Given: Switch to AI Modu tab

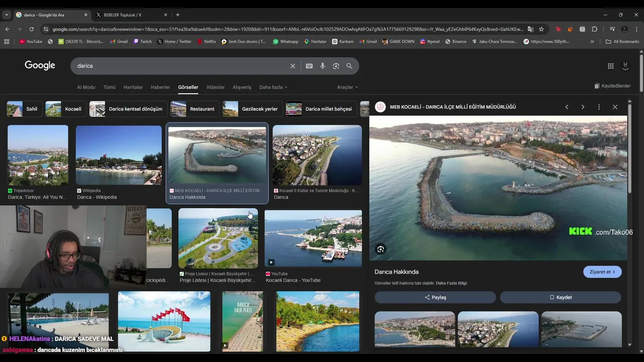Looking at the screenshot, I should tap(86, 87).
